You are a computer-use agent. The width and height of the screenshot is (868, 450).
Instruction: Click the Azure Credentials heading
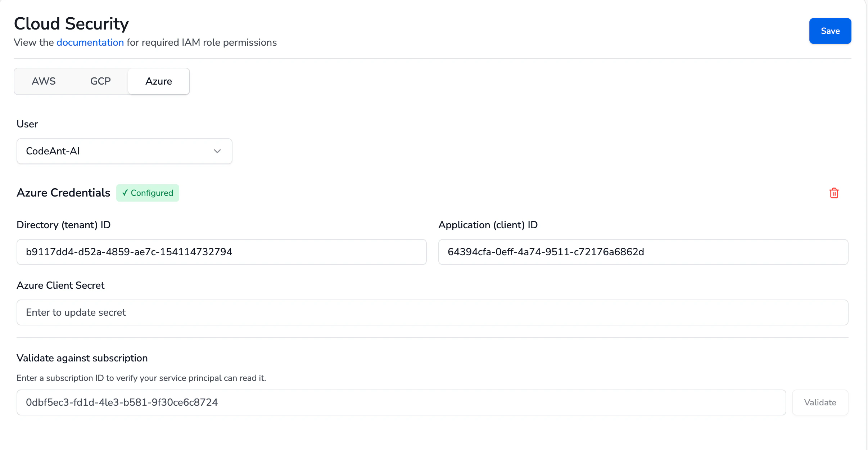pyautogui.click(x=63, y=193)
